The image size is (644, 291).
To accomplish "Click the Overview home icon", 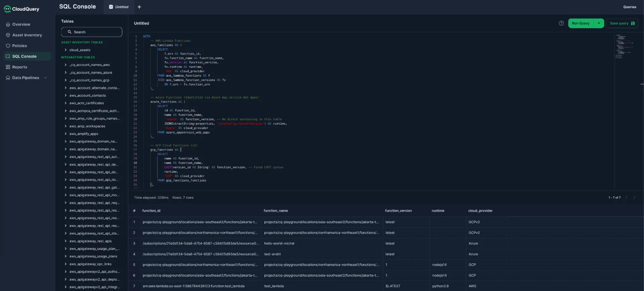I will click(x=8, y=24).
